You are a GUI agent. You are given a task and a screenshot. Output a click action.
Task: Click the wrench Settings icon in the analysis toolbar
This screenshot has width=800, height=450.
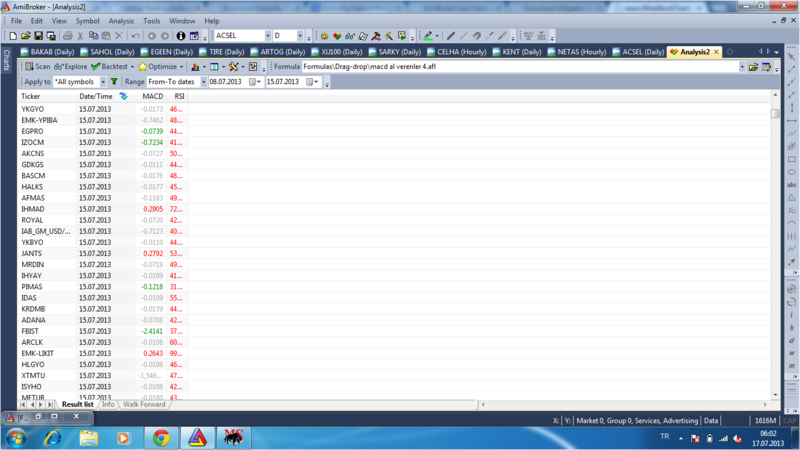tap(234, 67)
